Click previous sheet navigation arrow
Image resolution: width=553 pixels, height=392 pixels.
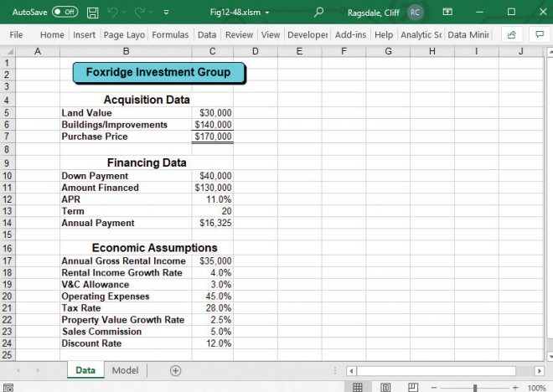(x=18, y=370)
